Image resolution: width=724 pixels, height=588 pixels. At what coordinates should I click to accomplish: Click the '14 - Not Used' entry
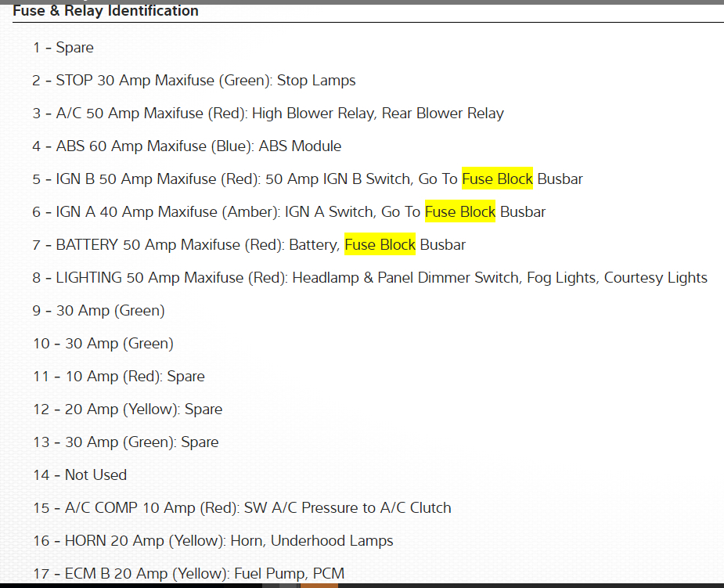[80, 474]
